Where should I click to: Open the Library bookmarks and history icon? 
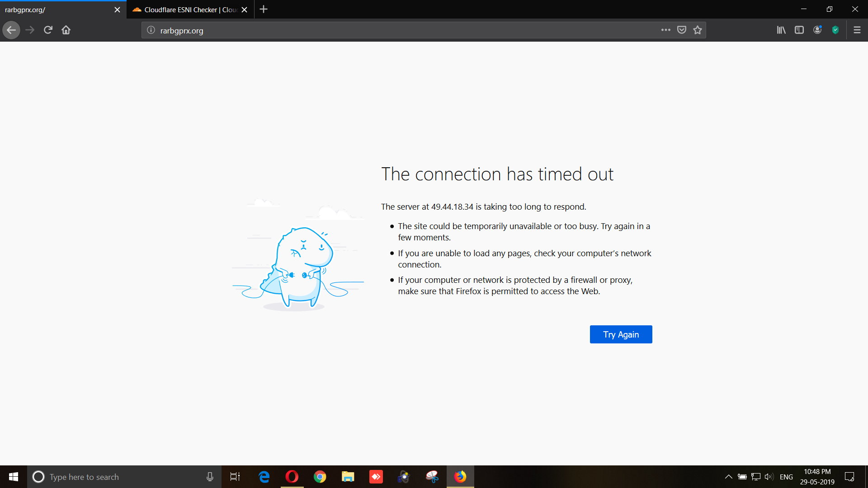[x=781, y=30]
